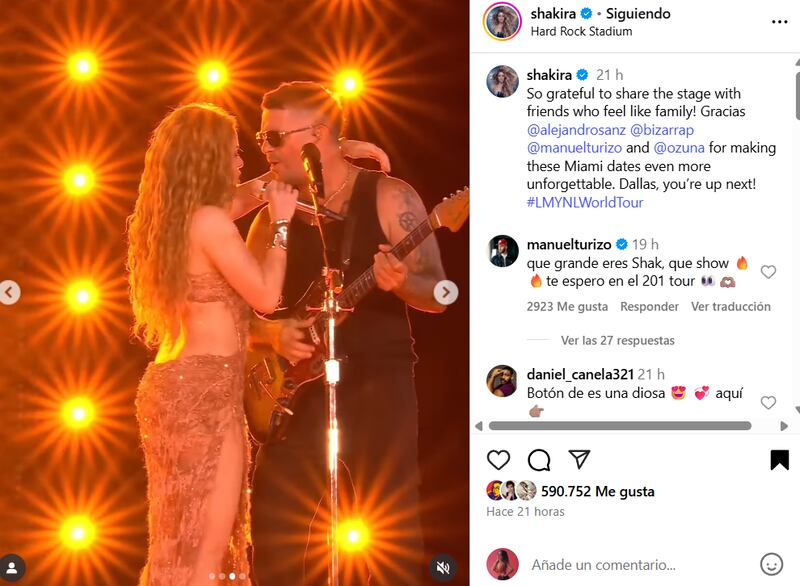Open comments via speech bubble icon
Viewport: 800px width, 586px height.
click(539, 460)
